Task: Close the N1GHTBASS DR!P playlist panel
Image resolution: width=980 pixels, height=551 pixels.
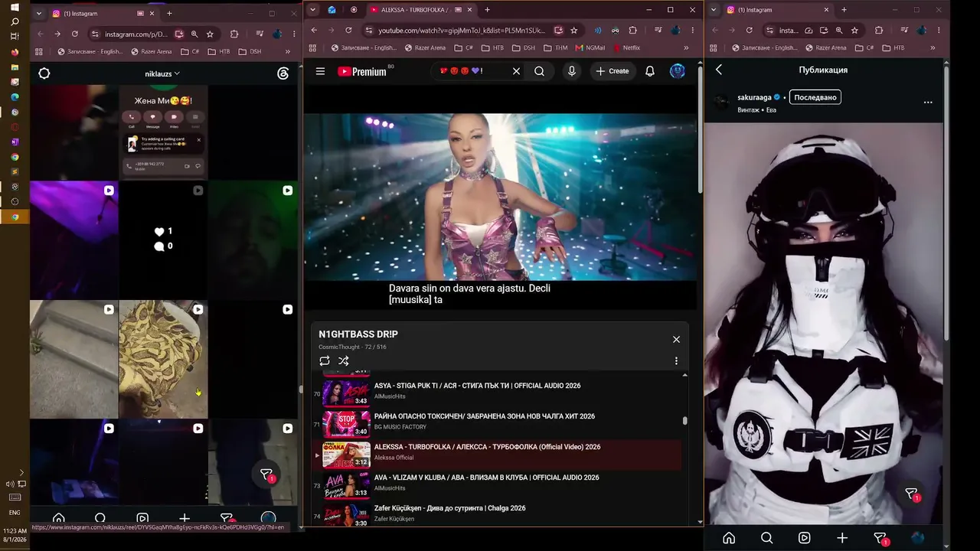Action: [x=676, y=339]
